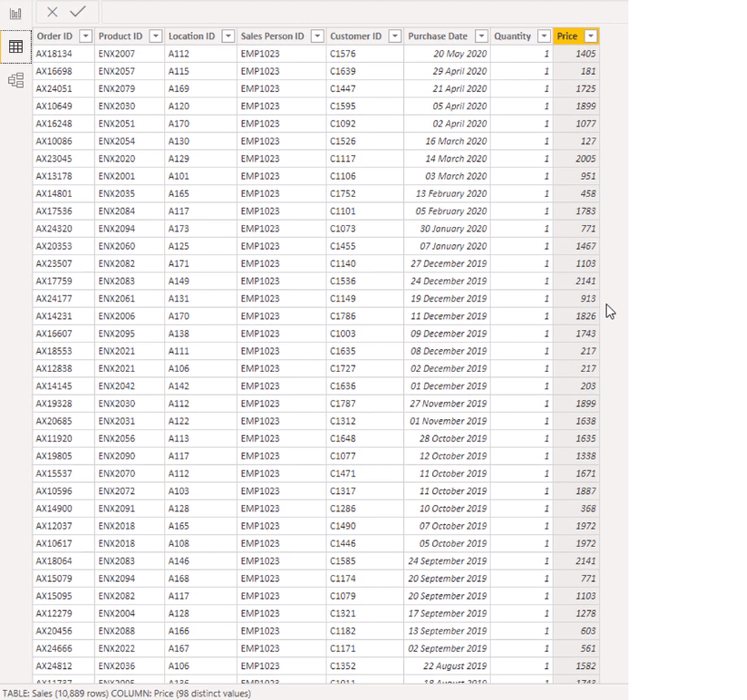Click customer cell C1752

(365, 194)
